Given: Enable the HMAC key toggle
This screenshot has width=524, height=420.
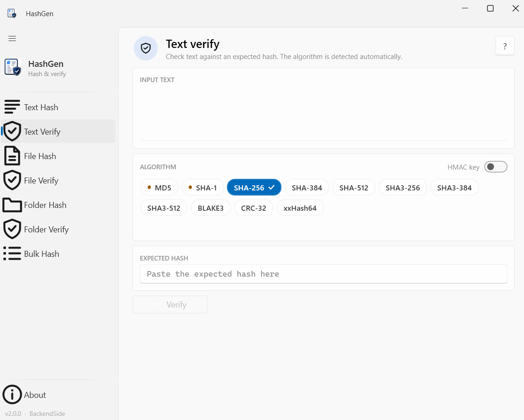Looking at the screenshot, I should click(495, 167).
